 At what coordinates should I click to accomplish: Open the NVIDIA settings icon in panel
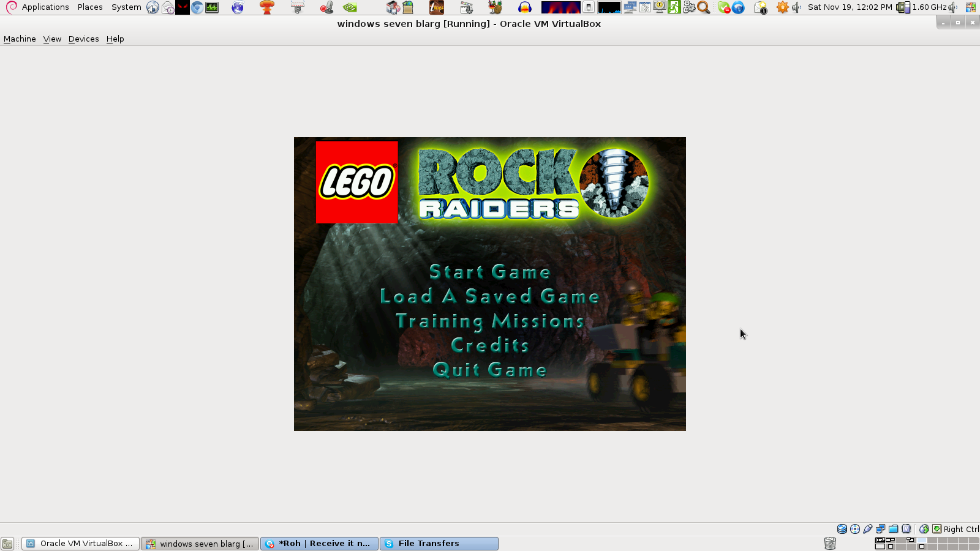[x=350, y=7]
